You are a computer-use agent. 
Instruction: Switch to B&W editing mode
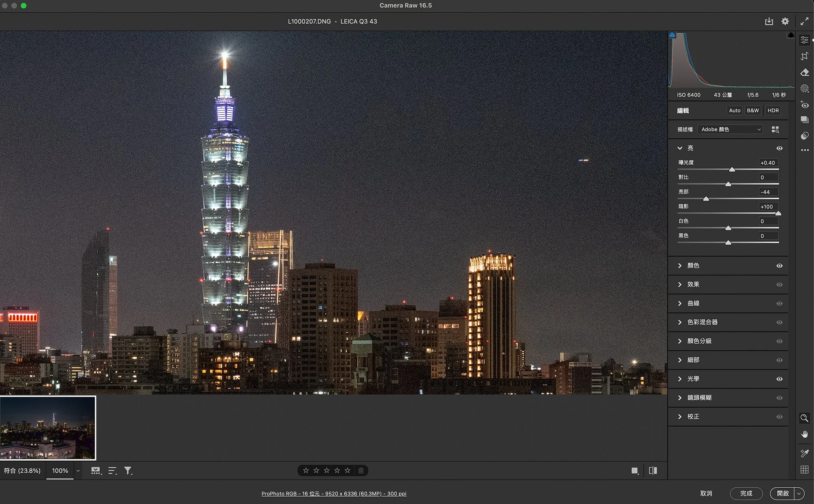pos(753,110)
